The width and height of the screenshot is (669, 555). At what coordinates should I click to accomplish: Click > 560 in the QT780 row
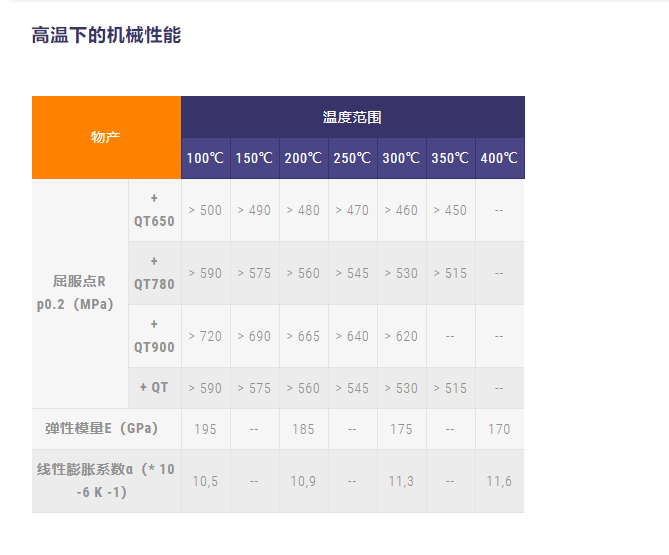tap(304, 273)
